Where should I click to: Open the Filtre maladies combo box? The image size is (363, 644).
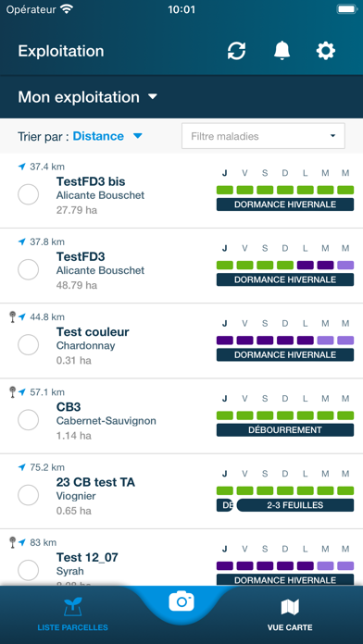tap(263, 136)
